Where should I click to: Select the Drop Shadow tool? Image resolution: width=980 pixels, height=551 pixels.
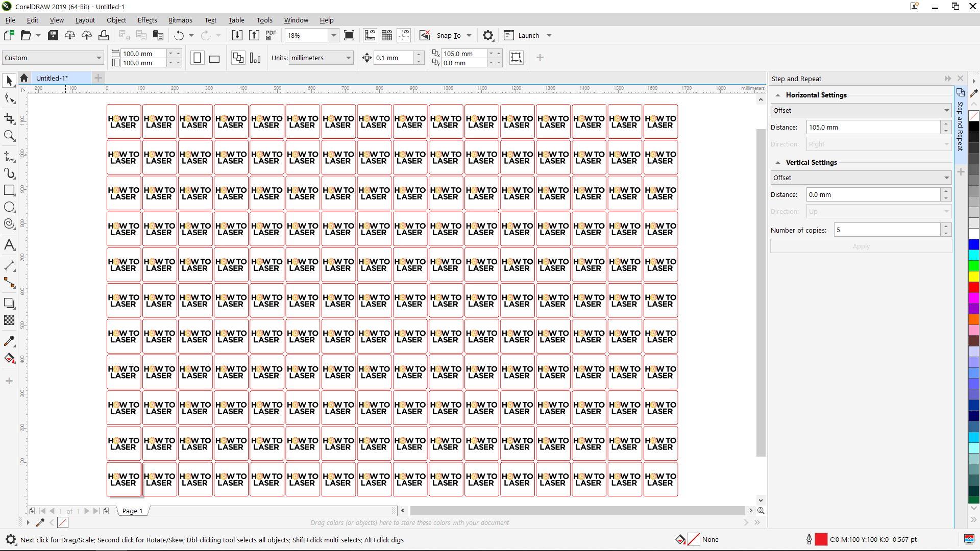pos(9,303)
